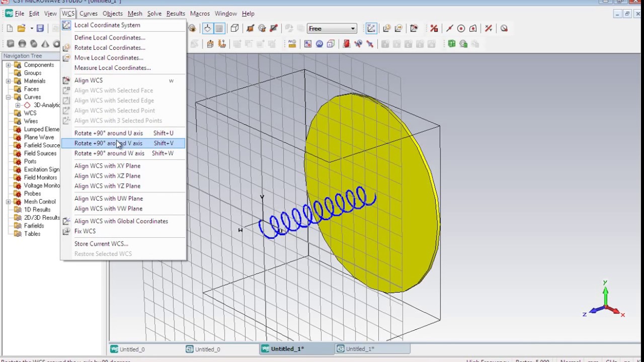
Task: Select the Wires folder in Navigation Tree
Action: click(31, 121)
